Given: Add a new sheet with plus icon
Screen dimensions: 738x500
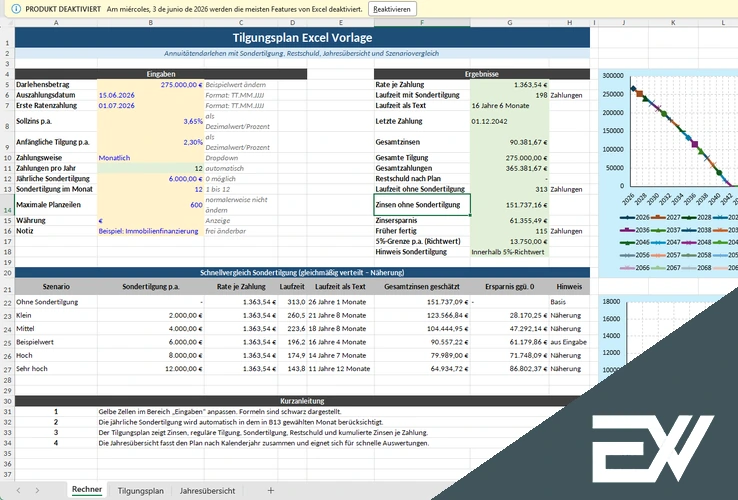Looking at the screenshot, I should pos(271,491).
